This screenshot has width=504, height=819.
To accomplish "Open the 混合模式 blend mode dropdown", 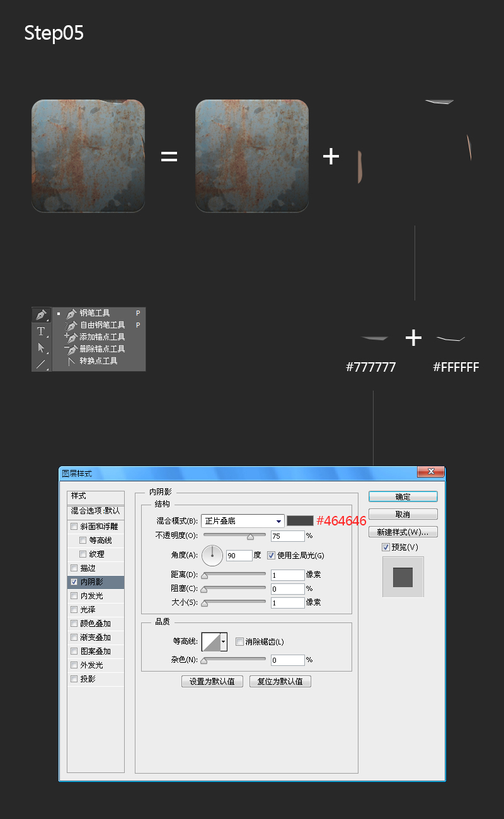I will tap(242, 520).
